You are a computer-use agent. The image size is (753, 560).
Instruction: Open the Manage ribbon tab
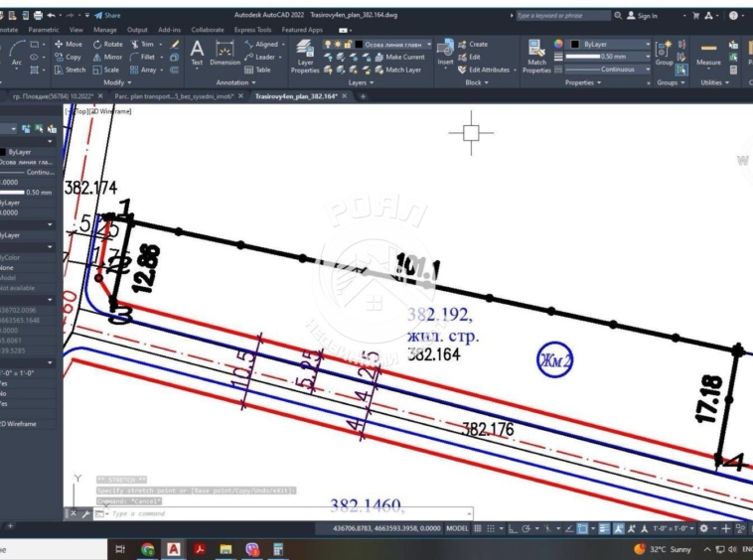104,30
